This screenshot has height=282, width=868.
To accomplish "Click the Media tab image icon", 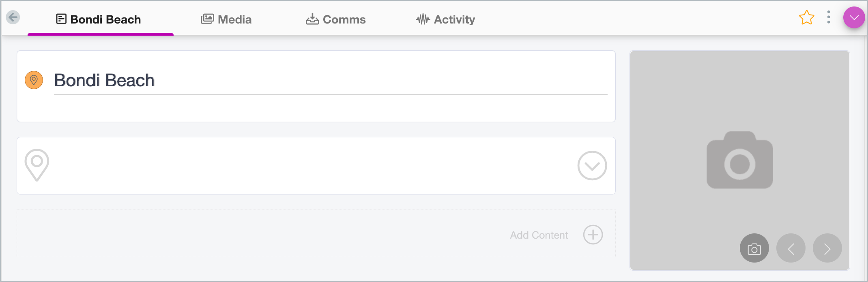I will pos(207,19).
